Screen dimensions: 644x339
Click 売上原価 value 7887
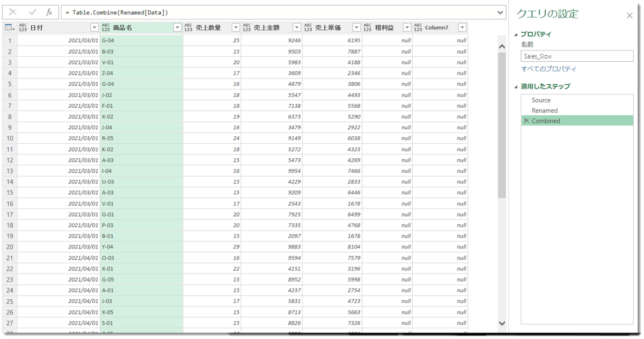click(332, 51)
